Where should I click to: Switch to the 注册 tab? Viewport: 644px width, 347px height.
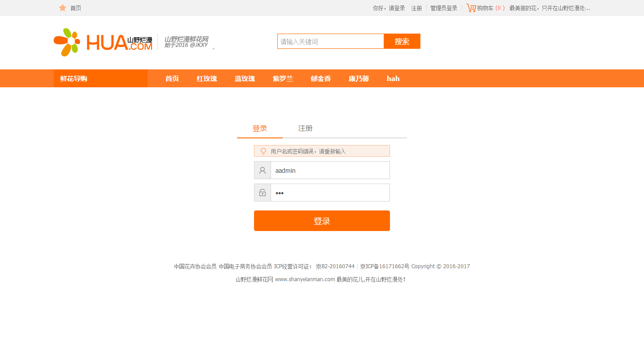coord(305,129)
